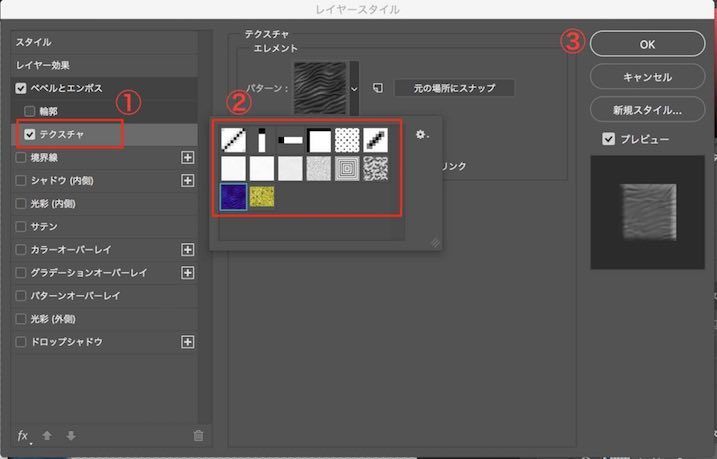Enable the 輪郭 checkbox
Viewport: 717px width, 459px height.
[30, 111]
